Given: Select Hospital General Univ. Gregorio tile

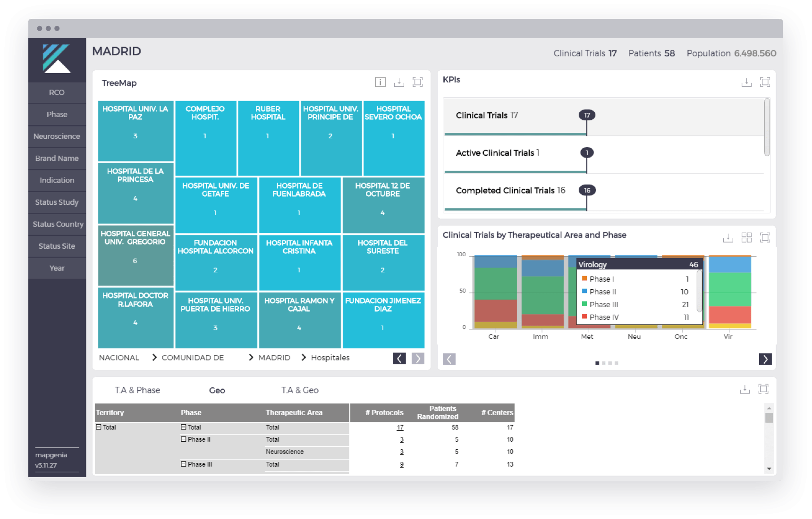Looking at the screenshot, I should (135, 255).
